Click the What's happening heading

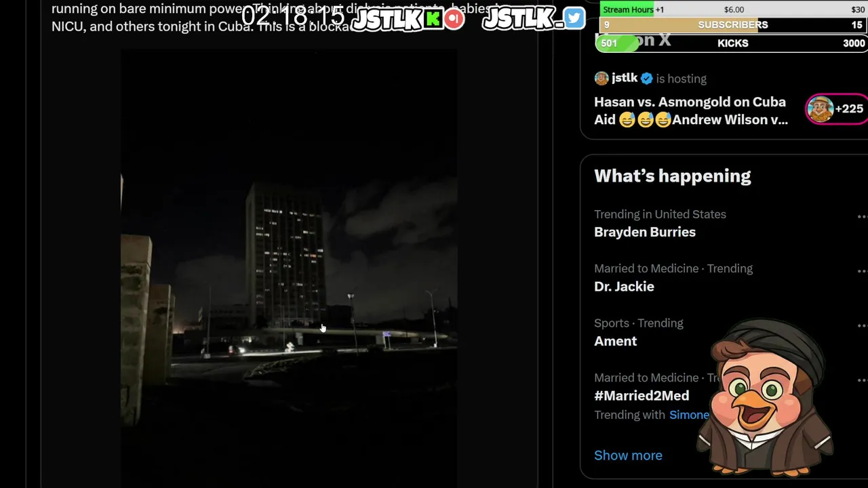click(673, 176)
